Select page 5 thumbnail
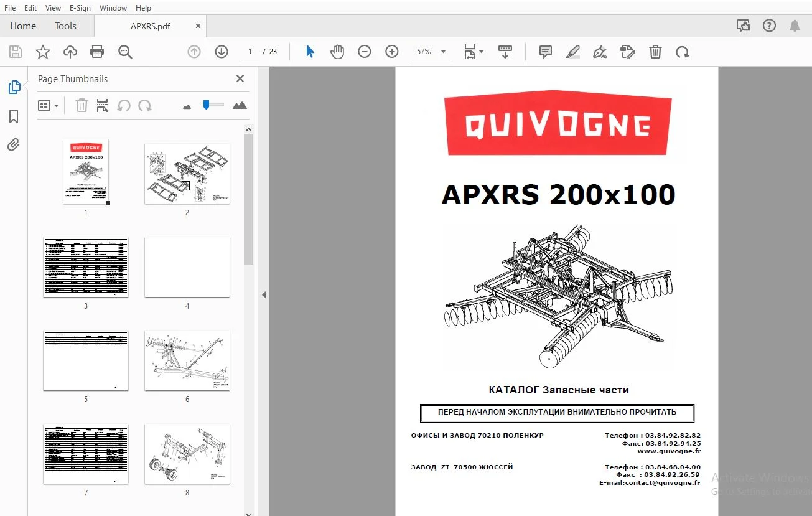The height and width of the screenshot is (516, 812). (86, 360)
